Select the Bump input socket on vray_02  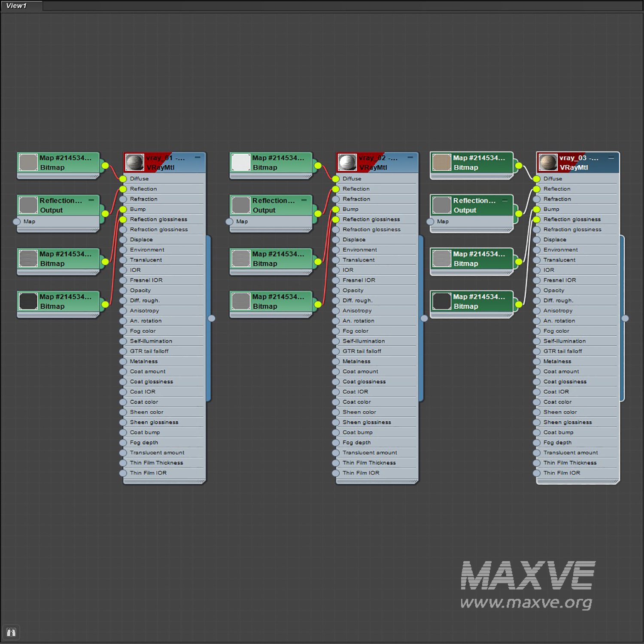point(336,209)
